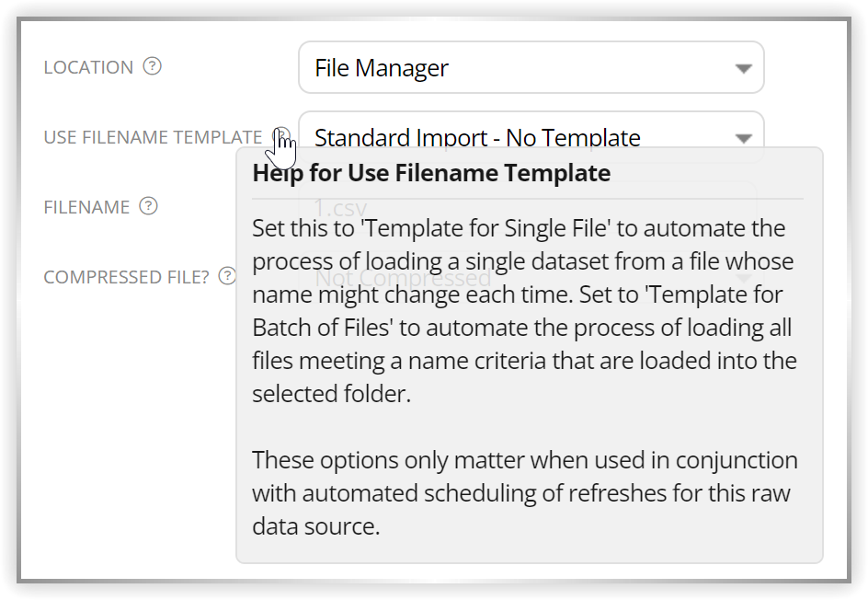Show help for Compressed File option
Viewport: 868px width, 600px height.
(x=227, y=276)
